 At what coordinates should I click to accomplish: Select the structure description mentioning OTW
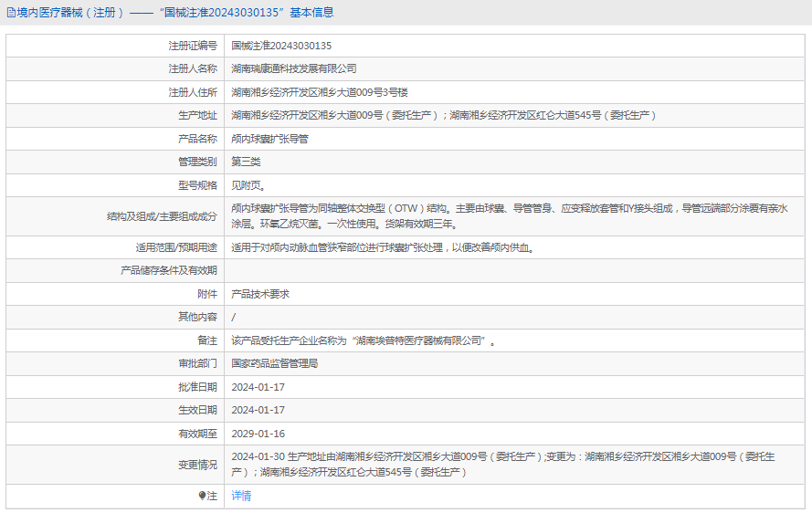click(x=510, y=216)
